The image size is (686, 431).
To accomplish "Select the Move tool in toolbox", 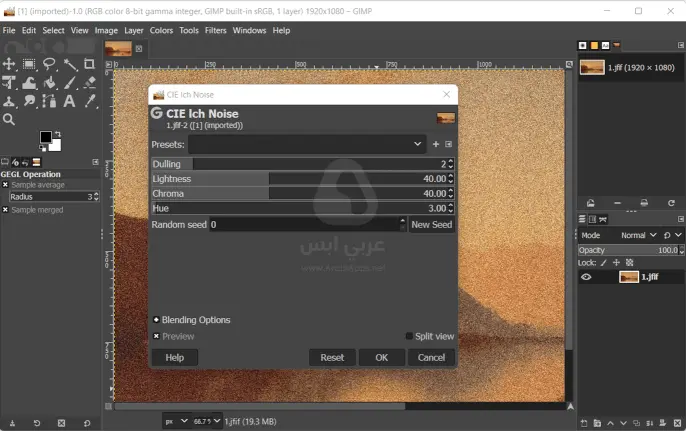I will [x=9, y=64].
